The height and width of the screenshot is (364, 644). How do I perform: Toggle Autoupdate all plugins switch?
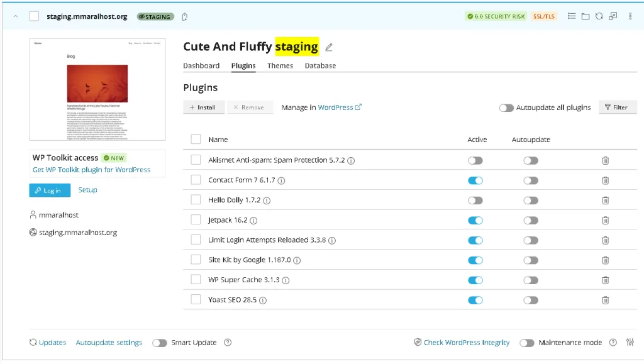(x=506, y=108)
